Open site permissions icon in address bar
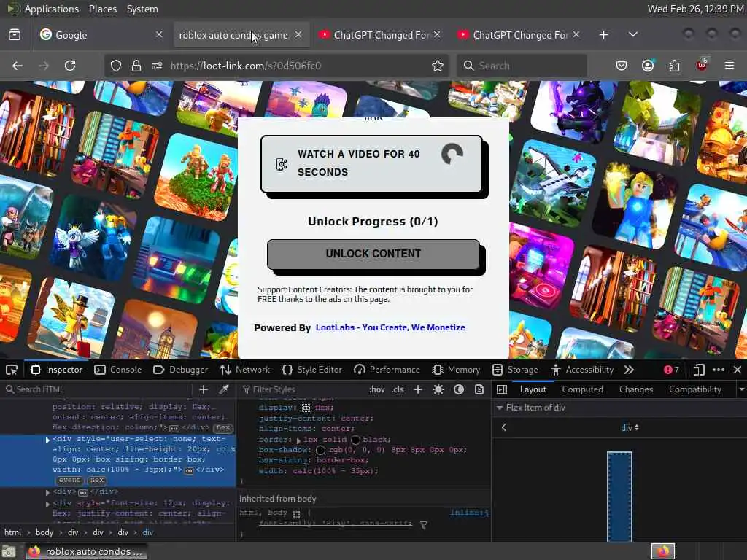Image resolution: width=747 pixels, height=560 pixels. 157,66
